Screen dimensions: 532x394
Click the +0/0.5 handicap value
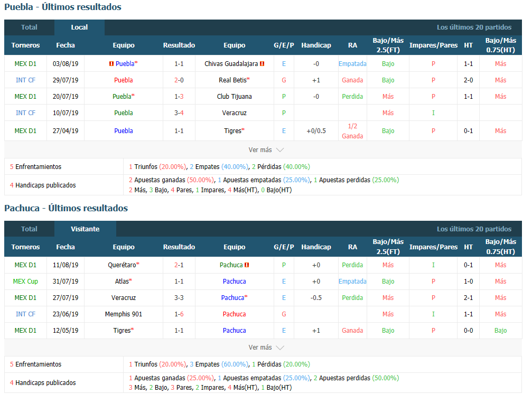tap(316, 131)
